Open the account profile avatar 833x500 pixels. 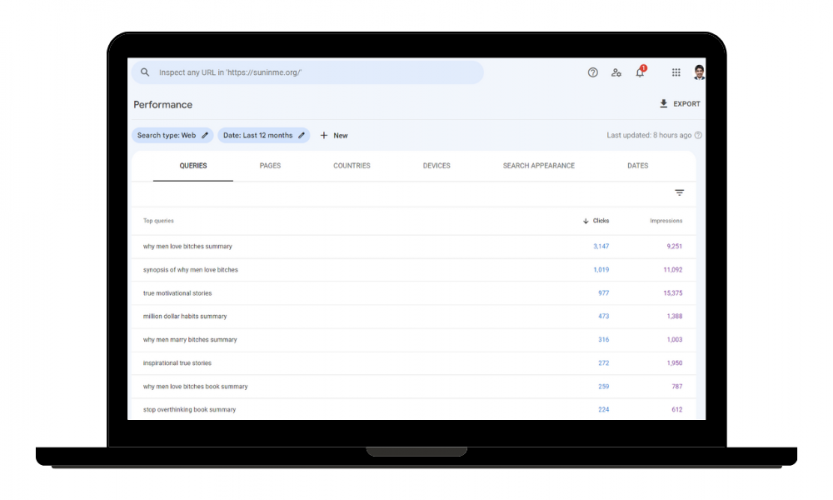coord(699,72)
